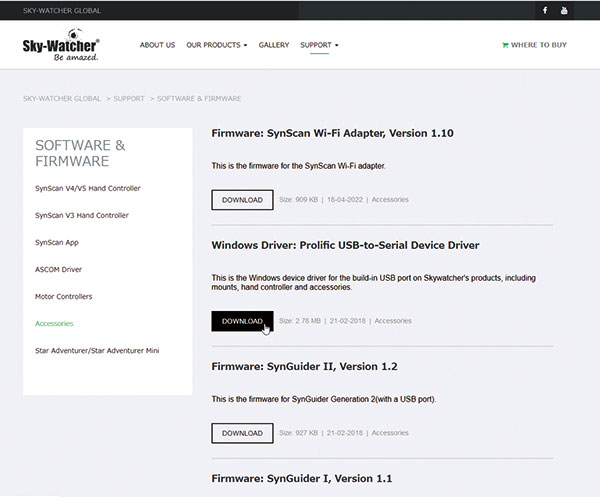This screenshot has height=497, width=600.
Task: Click the Prolific USB-to-Serial Device Driver heading
Action: point(345,245)
